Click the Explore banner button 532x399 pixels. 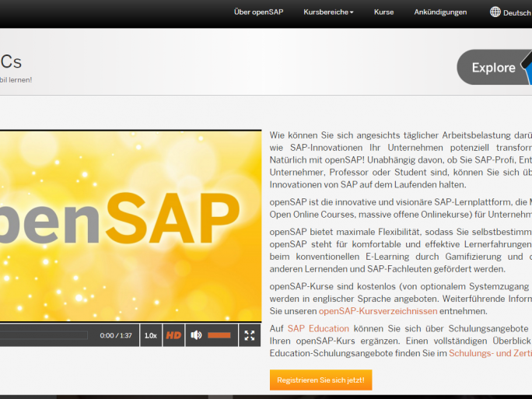495,67
